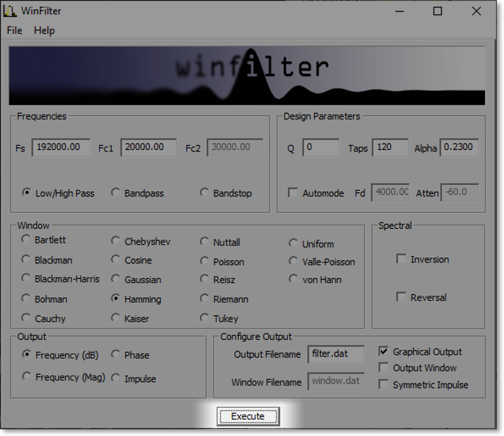This screenshot has width=504, height=436.
Task: Choose the Kaiser window option
Action: coord(116,318)
